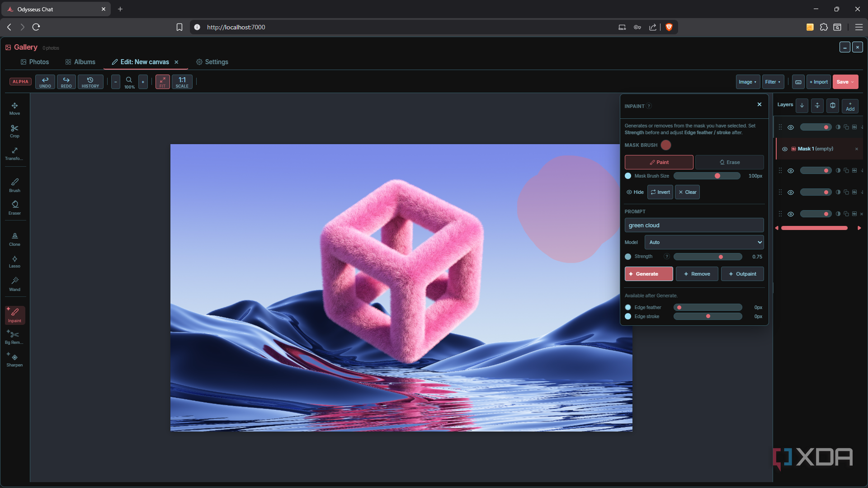The width and height of the screenshot is (868, 488).
Task: Open the History toolbar button
Action: click(90, 82)
